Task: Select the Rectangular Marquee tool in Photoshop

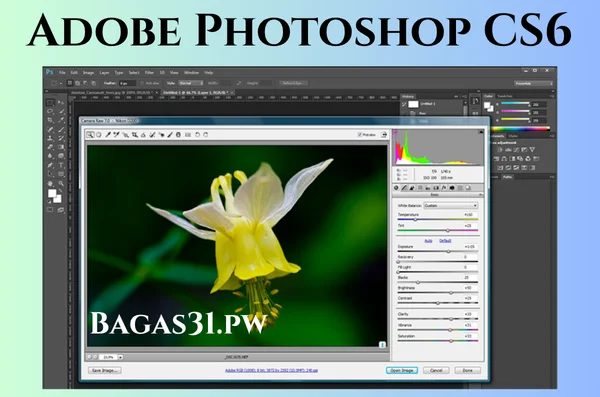Action: click(50, 103)
